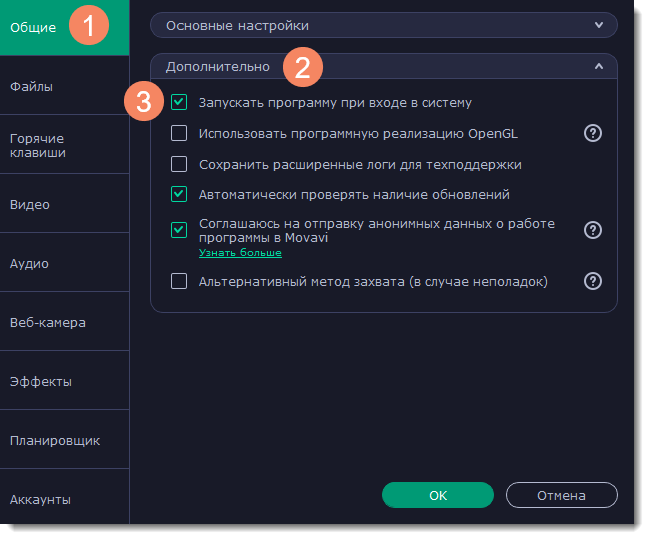Enable 'Альтернативный метод захвата' checkbox
This screenshot has width=649, height=539.
click(x=179, y=282)
